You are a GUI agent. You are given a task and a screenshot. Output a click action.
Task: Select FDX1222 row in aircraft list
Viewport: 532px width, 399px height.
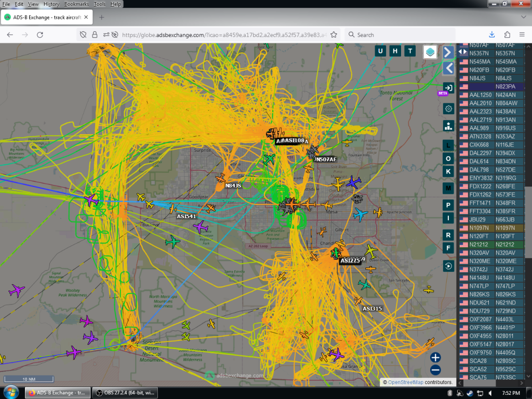491,187
